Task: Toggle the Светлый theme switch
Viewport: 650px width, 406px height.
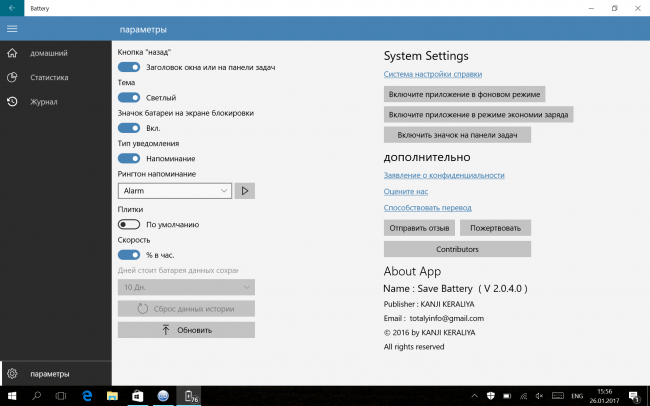Action: [x=129, y=97]
